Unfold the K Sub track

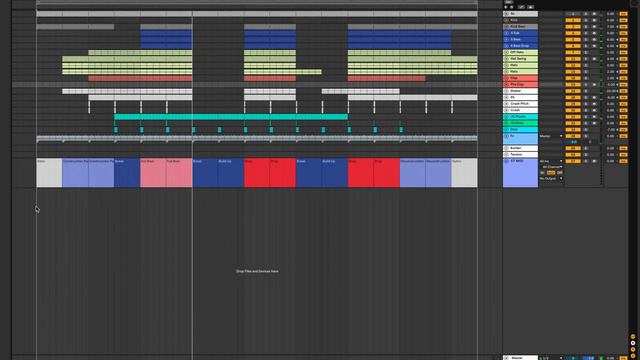(507, 33)
